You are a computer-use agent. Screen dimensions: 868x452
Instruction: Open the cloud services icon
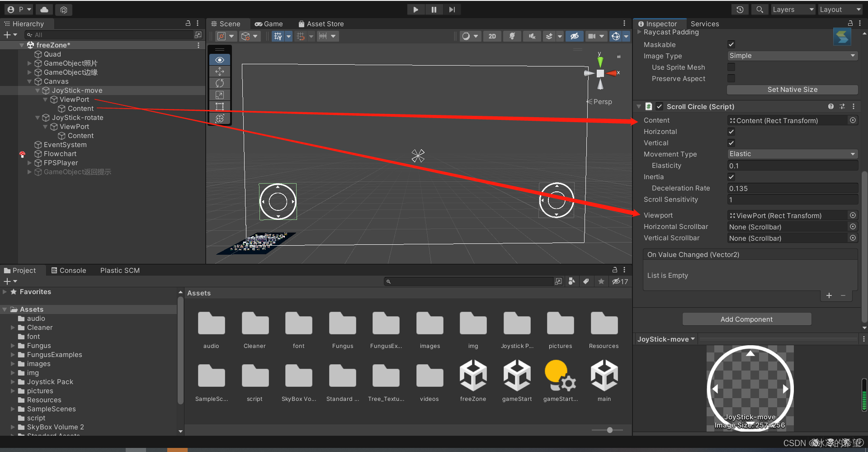pyautogui.click(x=44, y=10)
